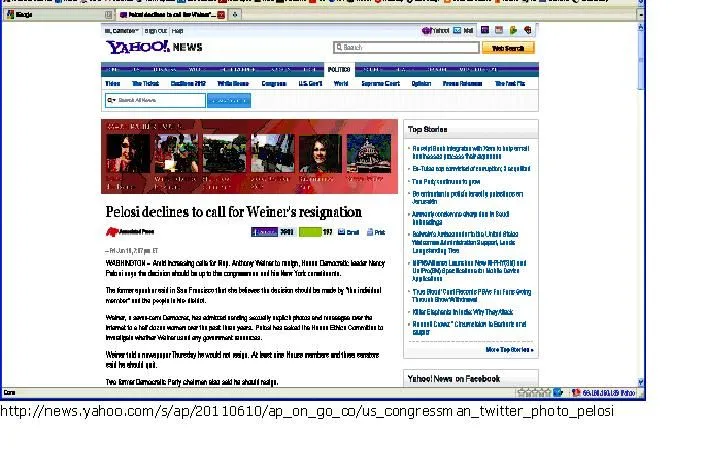The image size is (720, 450).
Task: Open the Mail icon in header
Action: (x=465, y=30)
